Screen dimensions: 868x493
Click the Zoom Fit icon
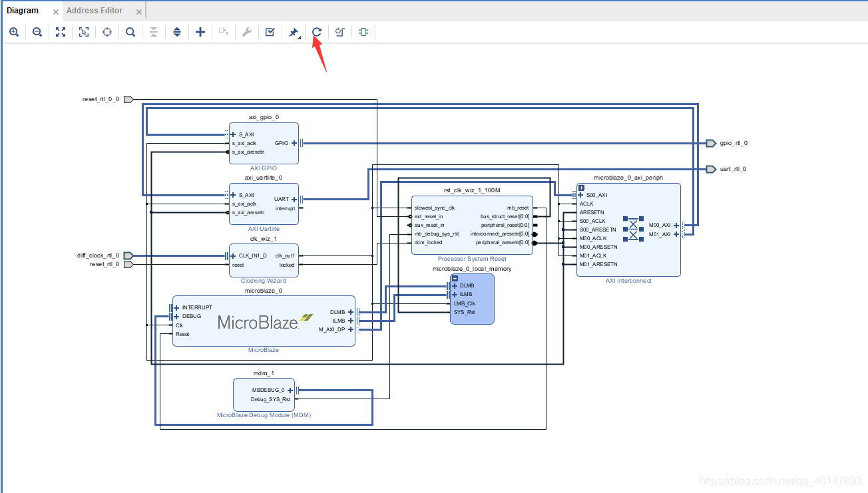[61, 31]
